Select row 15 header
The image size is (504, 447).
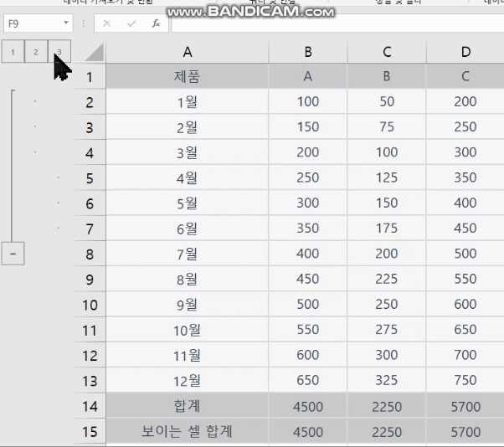point(90,431)
